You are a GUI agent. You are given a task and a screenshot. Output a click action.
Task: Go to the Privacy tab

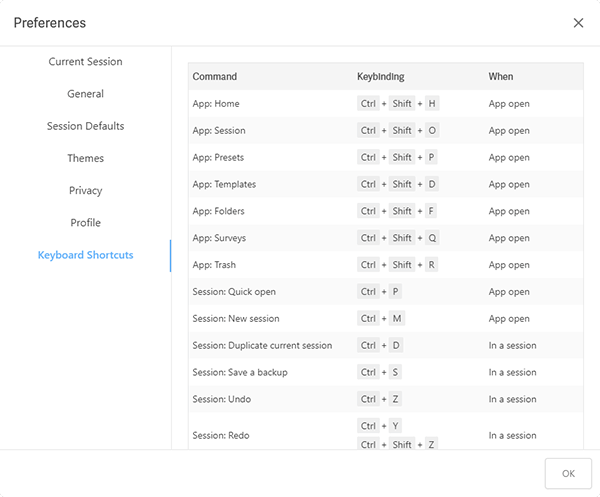[85, 190]
